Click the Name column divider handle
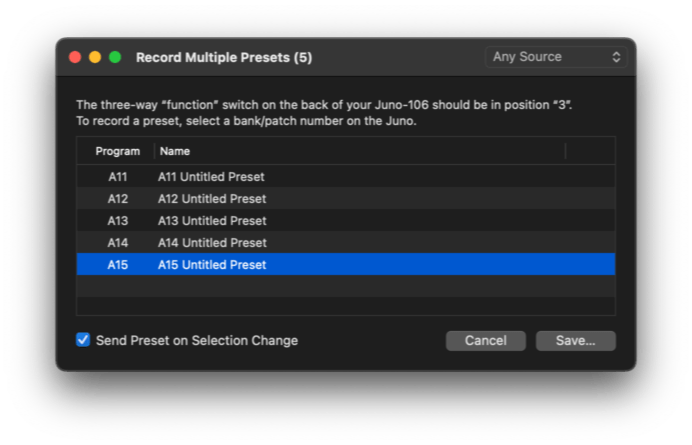 (565, 151)
